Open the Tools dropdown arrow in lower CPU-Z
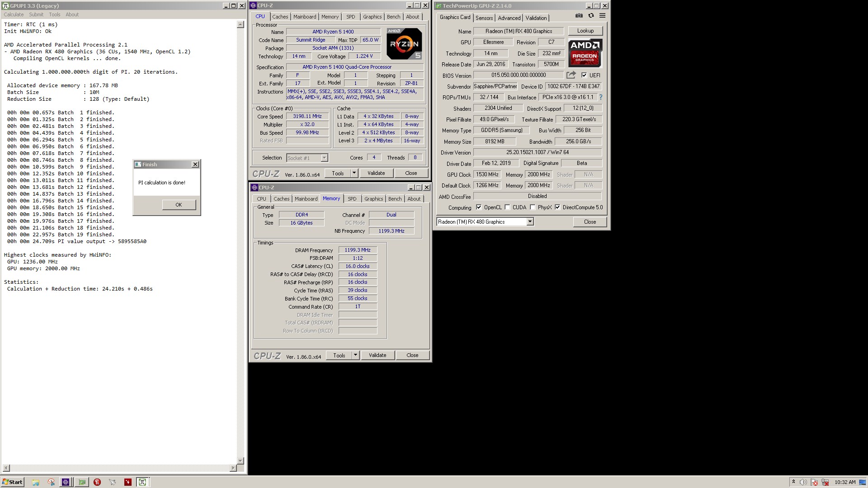The image size is (868, 488). [x=355, y=355]
